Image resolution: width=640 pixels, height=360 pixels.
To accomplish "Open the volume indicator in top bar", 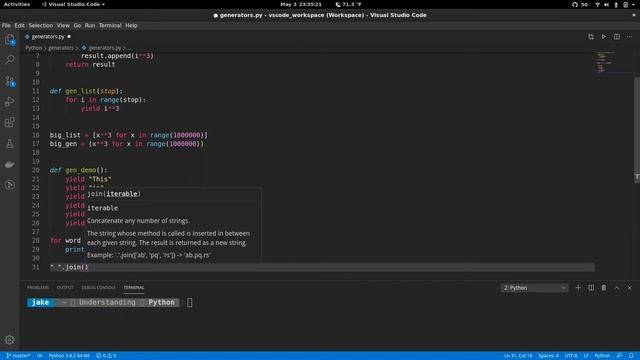I will pyautogui.click(x=607, y=4).
